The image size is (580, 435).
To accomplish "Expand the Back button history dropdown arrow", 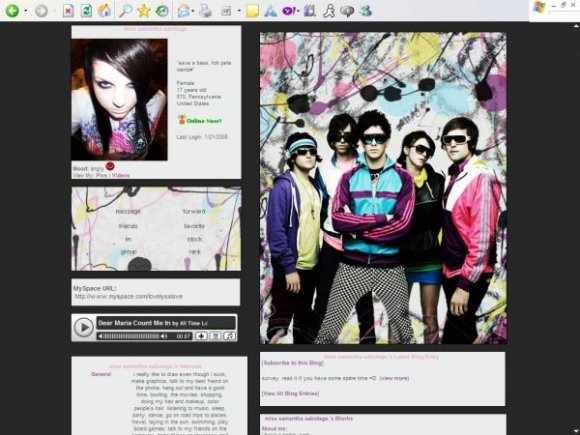I will [x=26, y=11].
